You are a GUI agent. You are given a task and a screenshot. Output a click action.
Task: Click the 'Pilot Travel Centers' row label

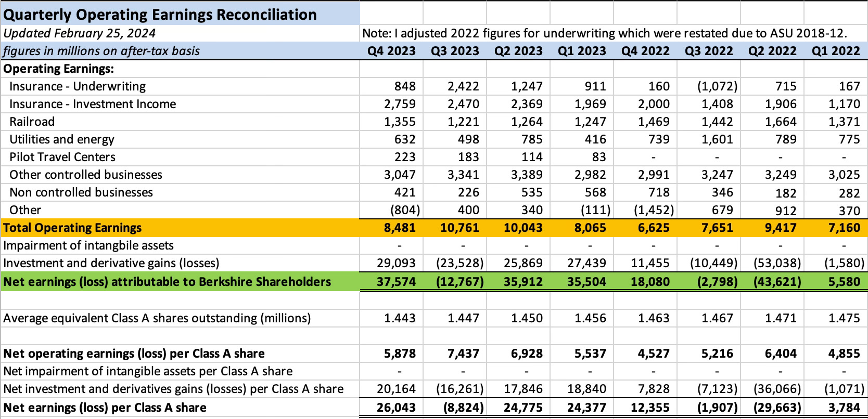[62, 157]
